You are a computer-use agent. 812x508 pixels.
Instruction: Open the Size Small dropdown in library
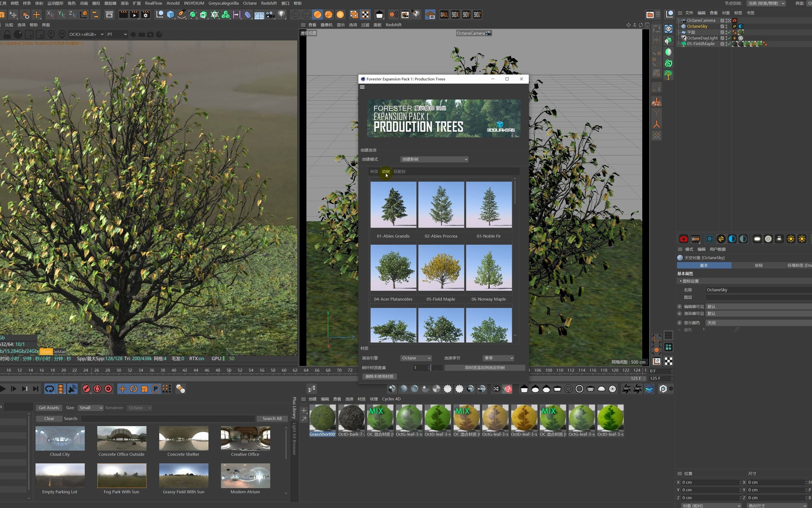pos(90,408)
